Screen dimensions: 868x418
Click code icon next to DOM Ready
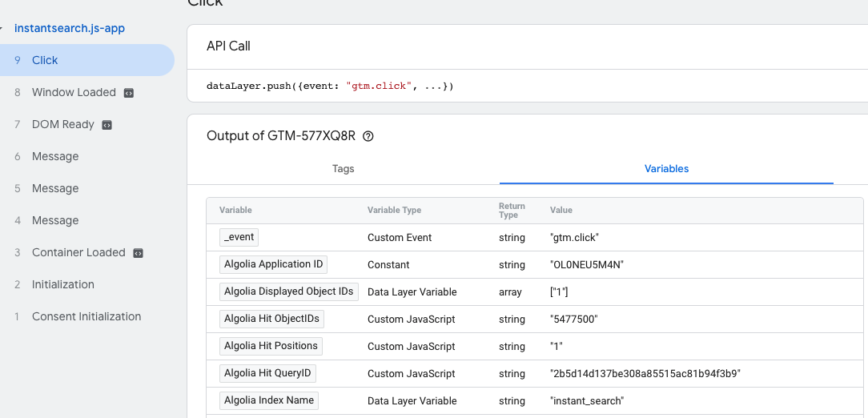107,125
